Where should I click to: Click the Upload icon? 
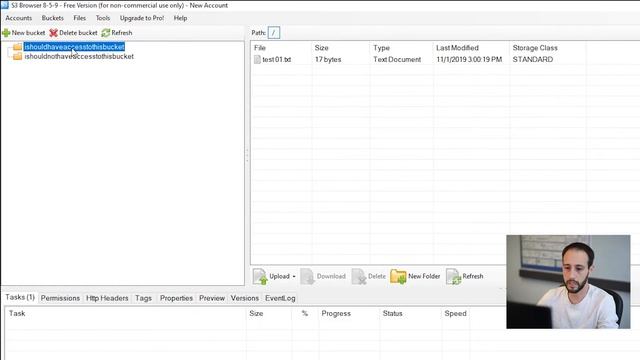click(260, 276)
